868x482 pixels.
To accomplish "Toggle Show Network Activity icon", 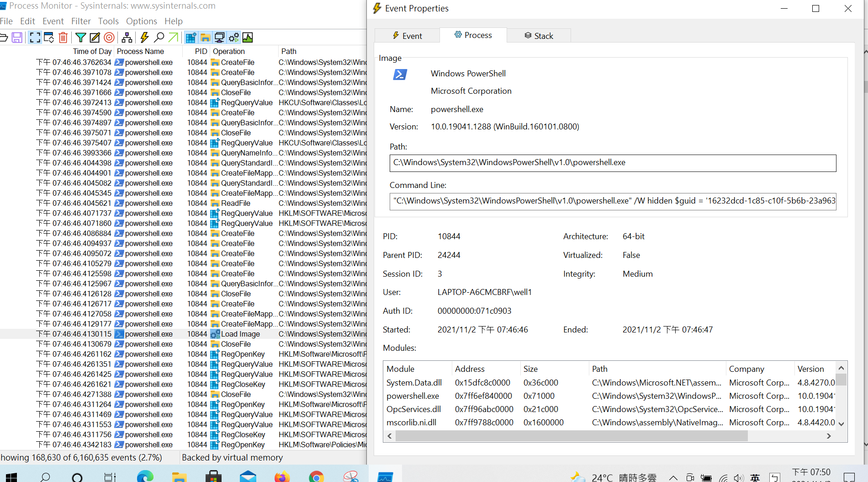I will tap(220, 37).
